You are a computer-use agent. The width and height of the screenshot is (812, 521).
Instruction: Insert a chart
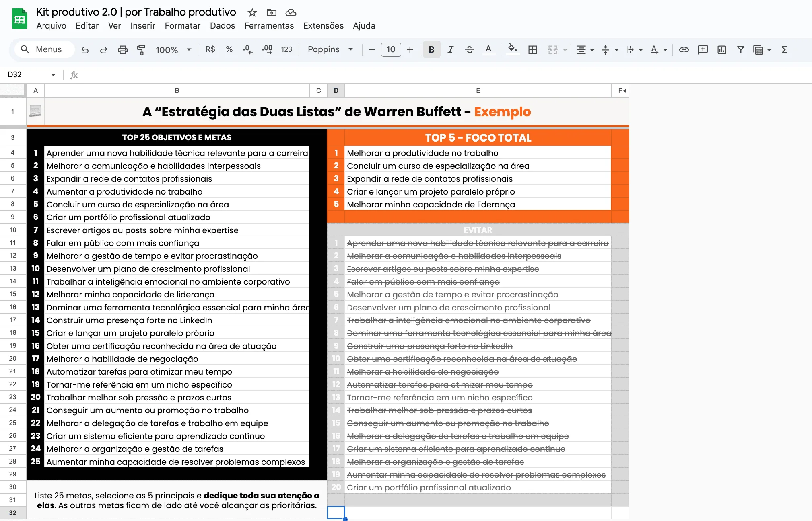point(722,49)
